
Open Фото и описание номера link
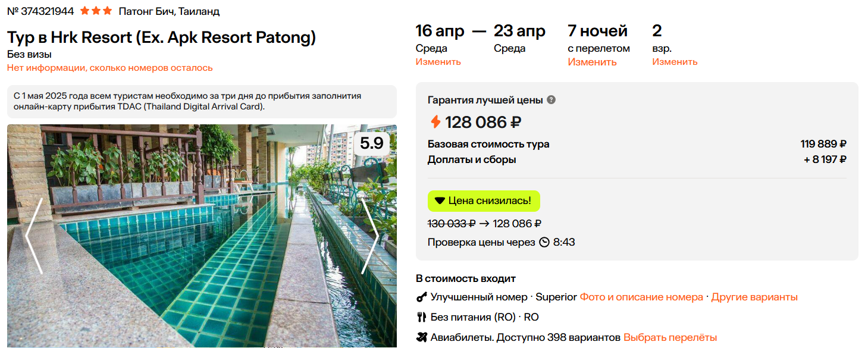pyautogui.click(x=641, y=297)
